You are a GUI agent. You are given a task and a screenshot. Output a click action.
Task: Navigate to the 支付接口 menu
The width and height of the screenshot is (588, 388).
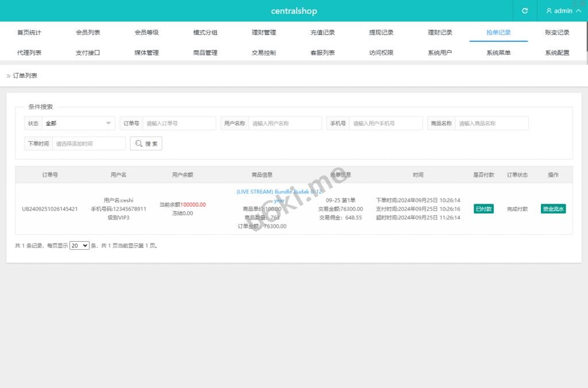point(88,53)
